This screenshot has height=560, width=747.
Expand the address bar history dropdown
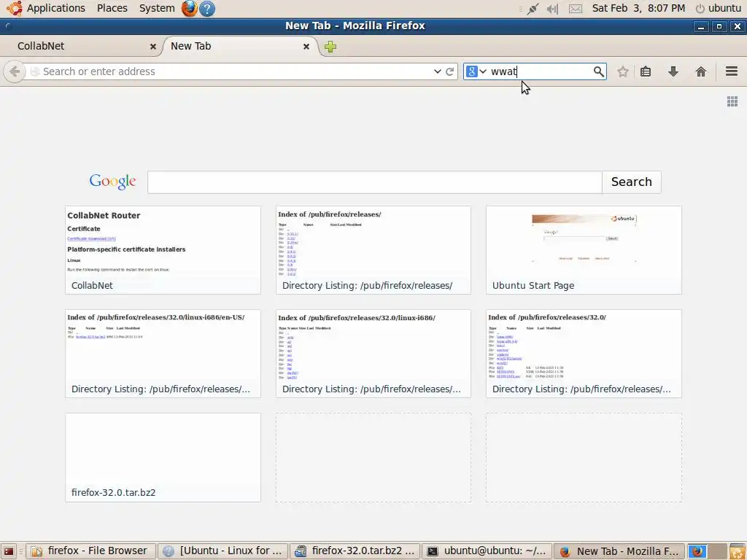tap(438, 71)
